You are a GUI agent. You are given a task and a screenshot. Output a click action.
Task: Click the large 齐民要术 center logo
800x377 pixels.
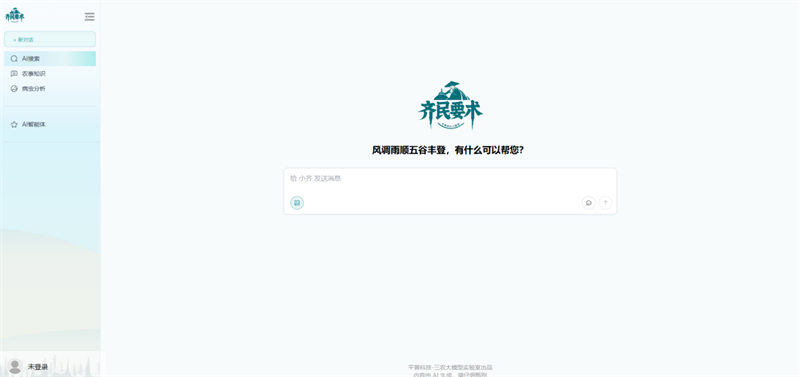pyautogui.click(x=451, y=106)
